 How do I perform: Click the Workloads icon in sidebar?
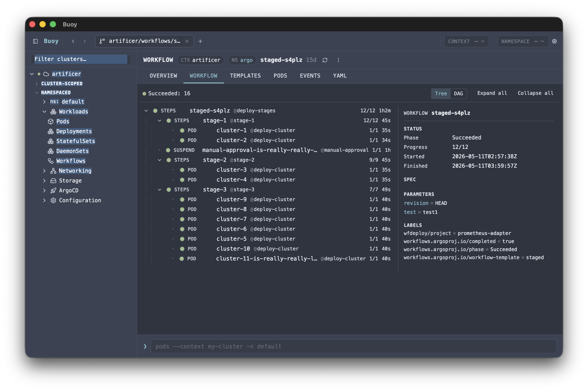pos(53,111)
